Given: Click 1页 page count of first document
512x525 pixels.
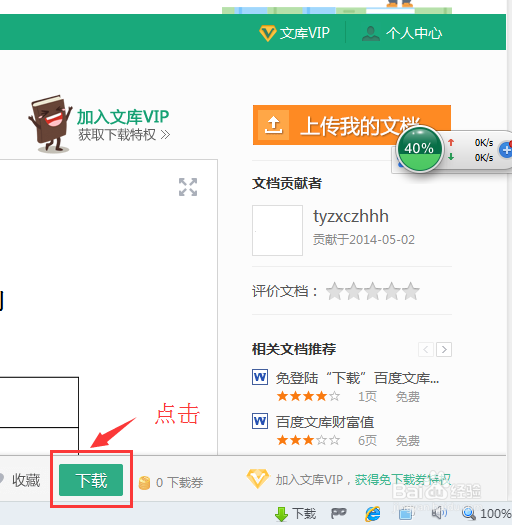Looking at the screenshot, I should click(367, 397).
